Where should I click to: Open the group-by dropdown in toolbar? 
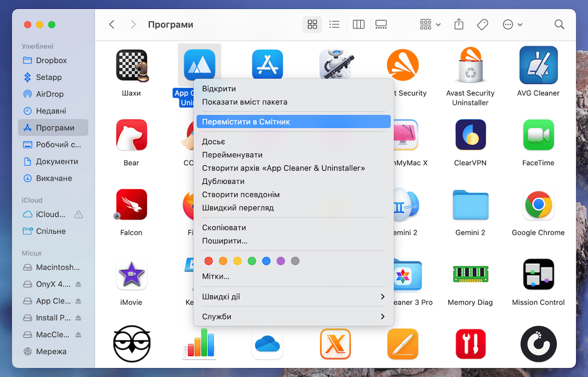point(430,24)
